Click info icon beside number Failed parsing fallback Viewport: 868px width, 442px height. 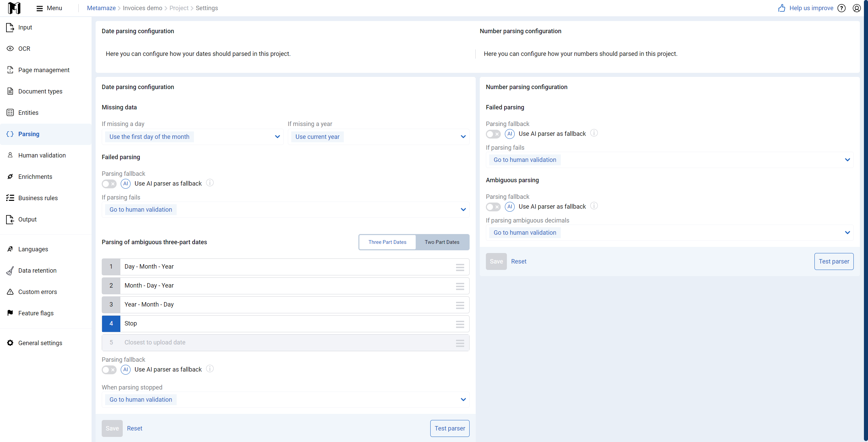point(594,133)
